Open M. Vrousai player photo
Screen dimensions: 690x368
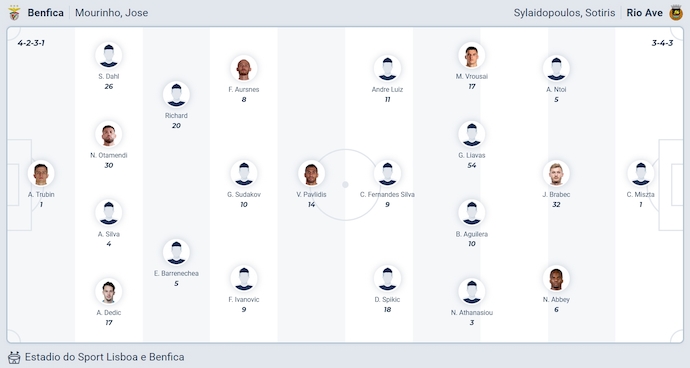click(x=472, y=55)
